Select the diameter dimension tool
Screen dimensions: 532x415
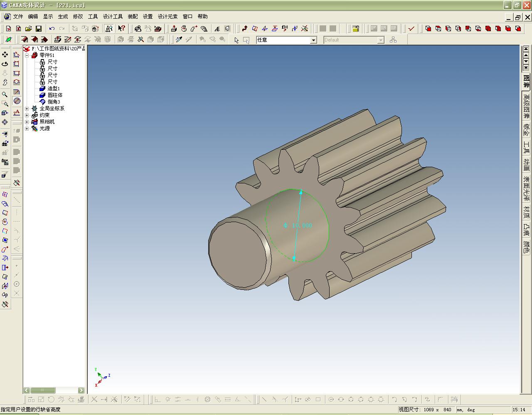(x=17, y=101)
